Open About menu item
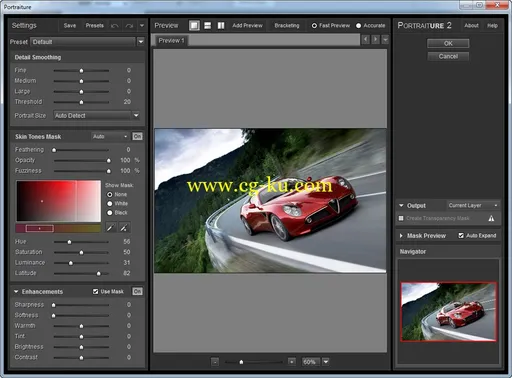Screen dimensions: 512x378 click(x=471, y=26)
